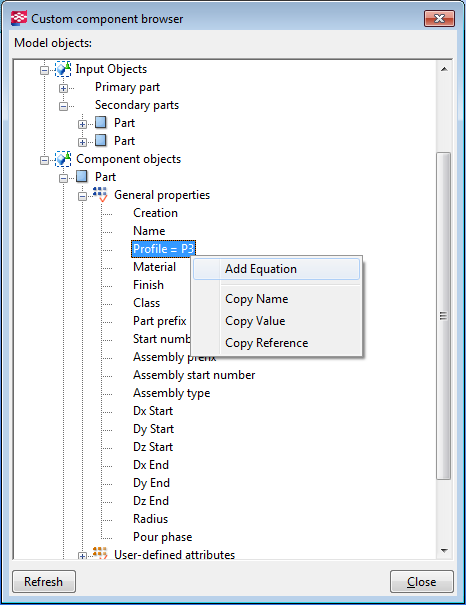Select the Dx End property
Image resolution: width=466 pixels, height=605 pixels.
(x=151, y=465)
